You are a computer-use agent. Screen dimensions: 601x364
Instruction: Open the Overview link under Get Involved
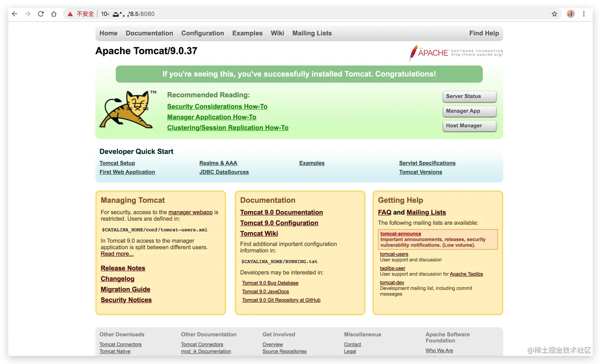(273, 345)
